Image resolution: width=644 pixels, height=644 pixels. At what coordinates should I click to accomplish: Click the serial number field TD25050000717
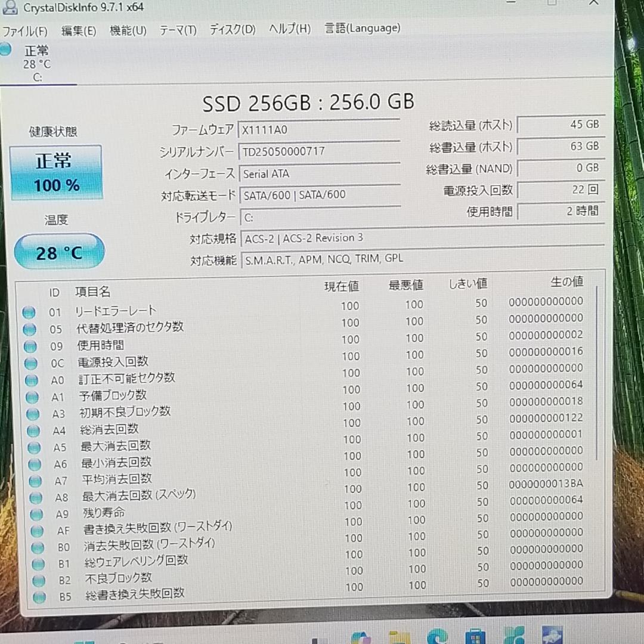(x=320, y=151)
